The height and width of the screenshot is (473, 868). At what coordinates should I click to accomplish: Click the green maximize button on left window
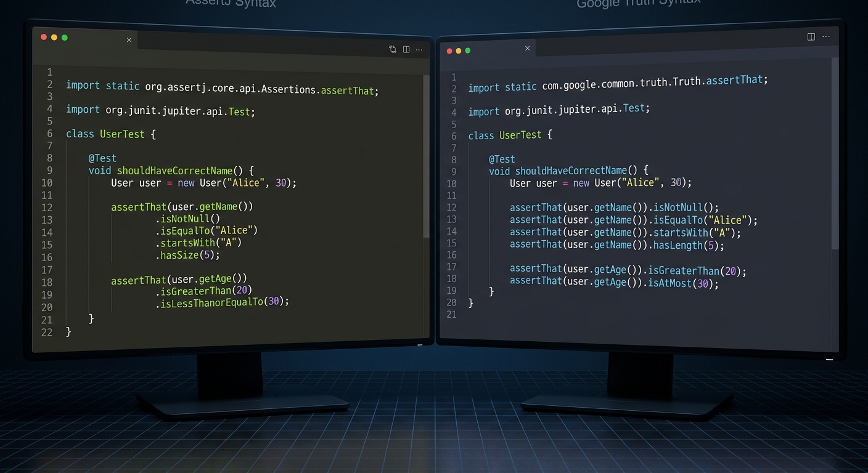(65, 38)
